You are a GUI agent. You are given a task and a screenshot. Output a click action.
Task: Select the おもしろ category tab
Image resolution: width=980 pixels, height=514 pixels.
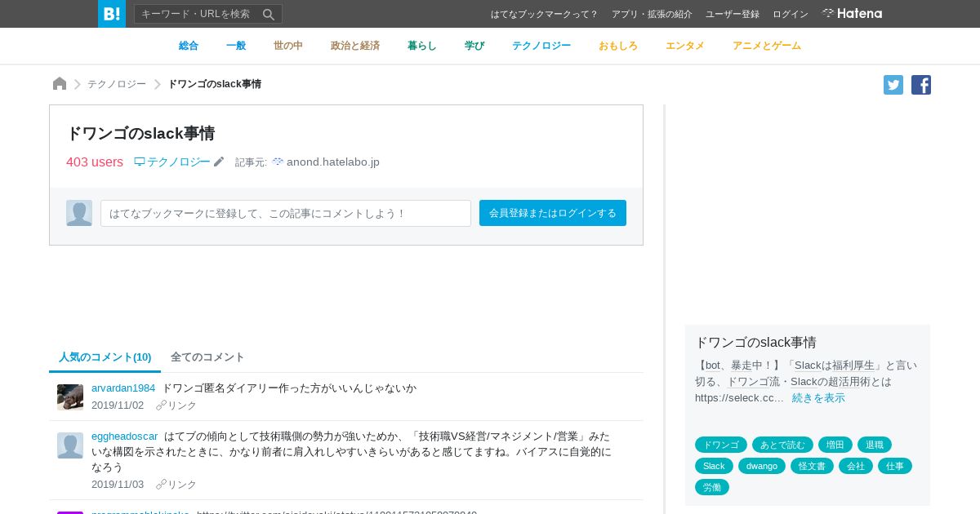618,46
